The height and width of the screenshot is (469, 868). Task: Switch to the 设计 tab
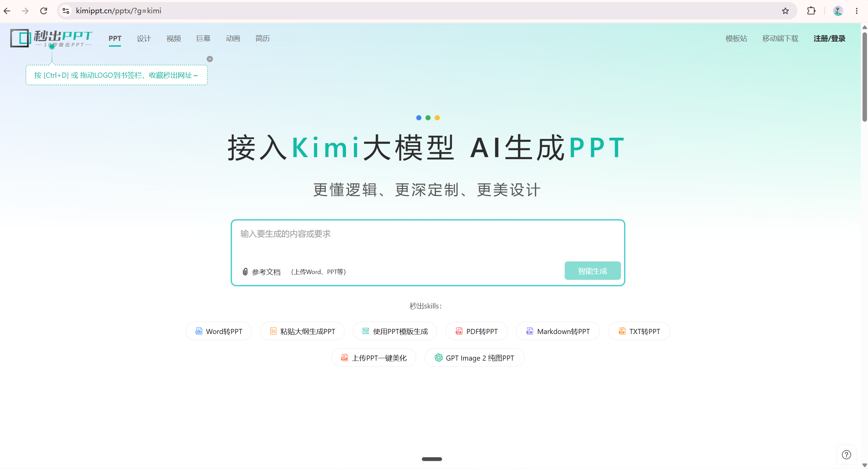[144, 39]
